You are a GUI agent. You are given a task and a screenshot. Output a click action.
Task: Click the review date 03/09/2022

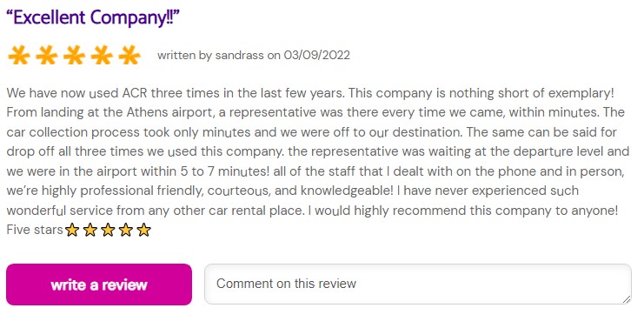click(x=316, y=55)
